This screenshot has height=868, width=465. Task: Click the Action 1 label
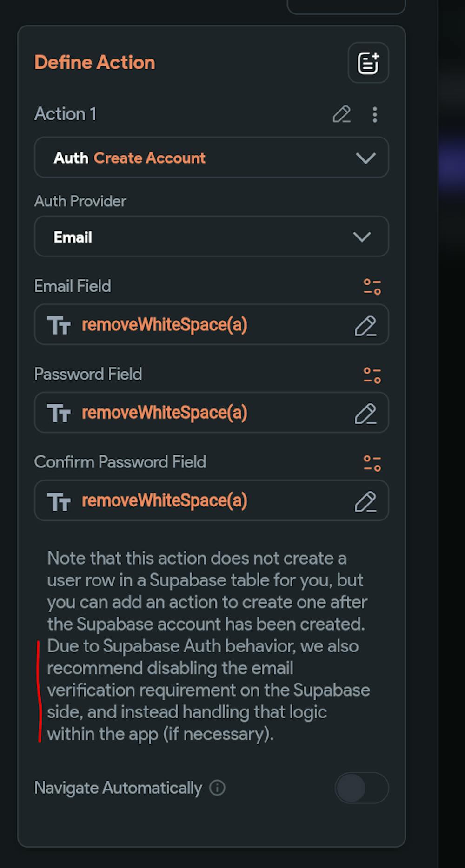pos(66,114)
